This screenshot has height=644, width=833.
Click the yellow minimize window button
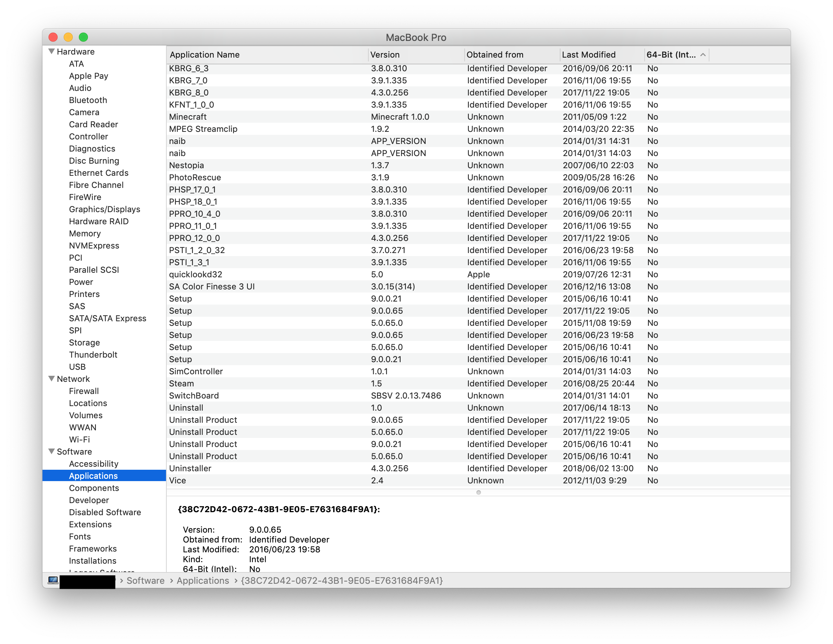(68, 38)
